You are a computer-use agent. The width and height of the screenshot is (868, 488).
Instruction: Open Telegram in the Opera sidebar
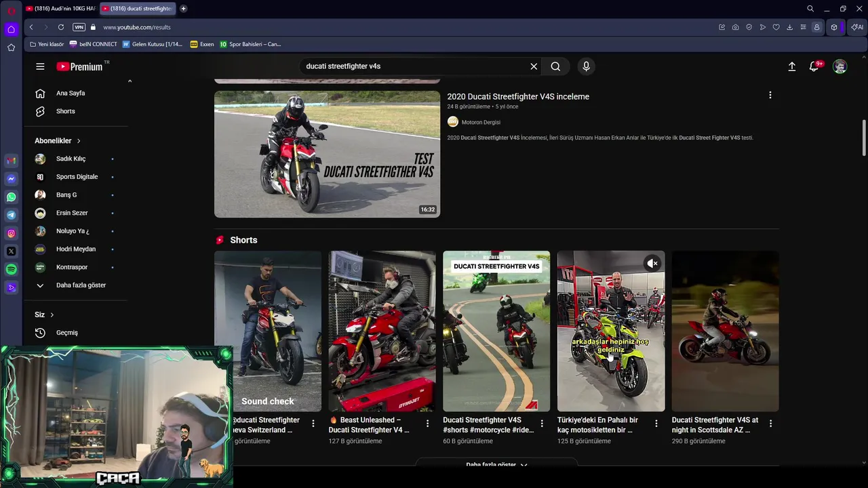(11, 215)
